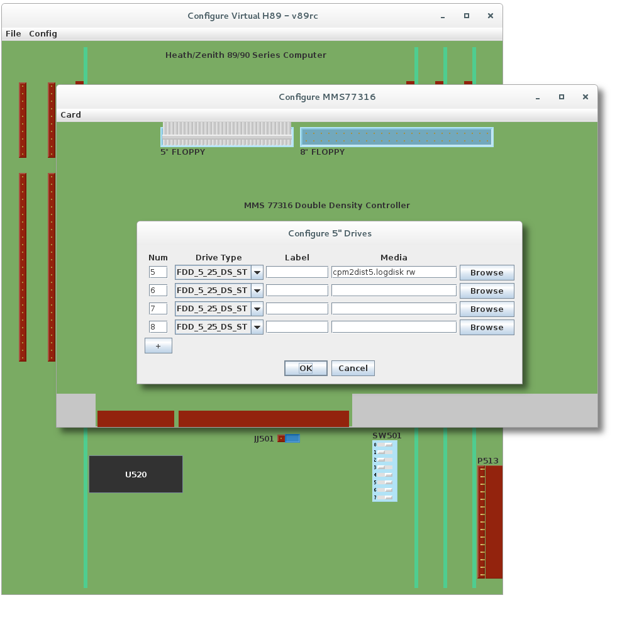Viewport: 644px width, 644px height.
Task: Confirm drive settings with OK
Action: (x=306, y=368)
